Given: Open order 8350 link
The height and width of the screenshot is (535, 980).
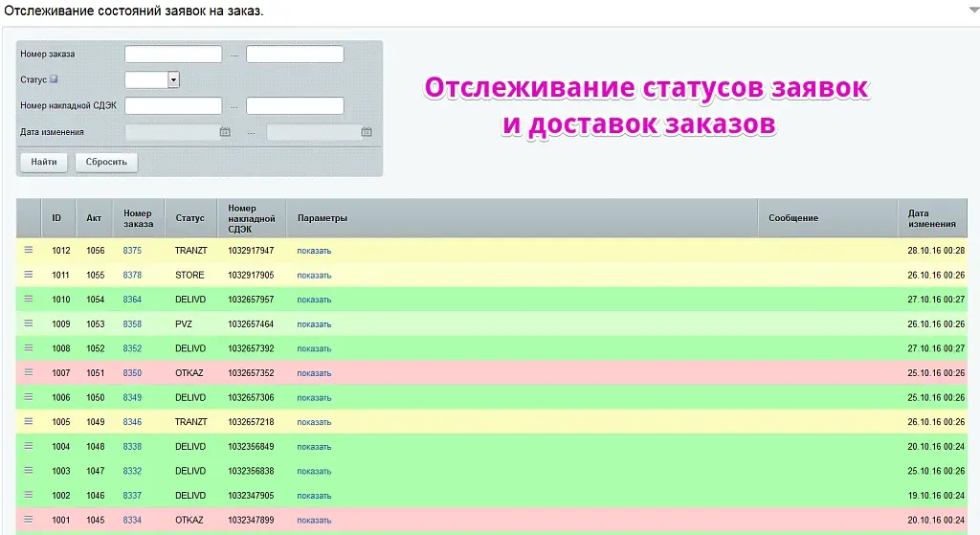Looking at the screenshot, I should point(132,373).
